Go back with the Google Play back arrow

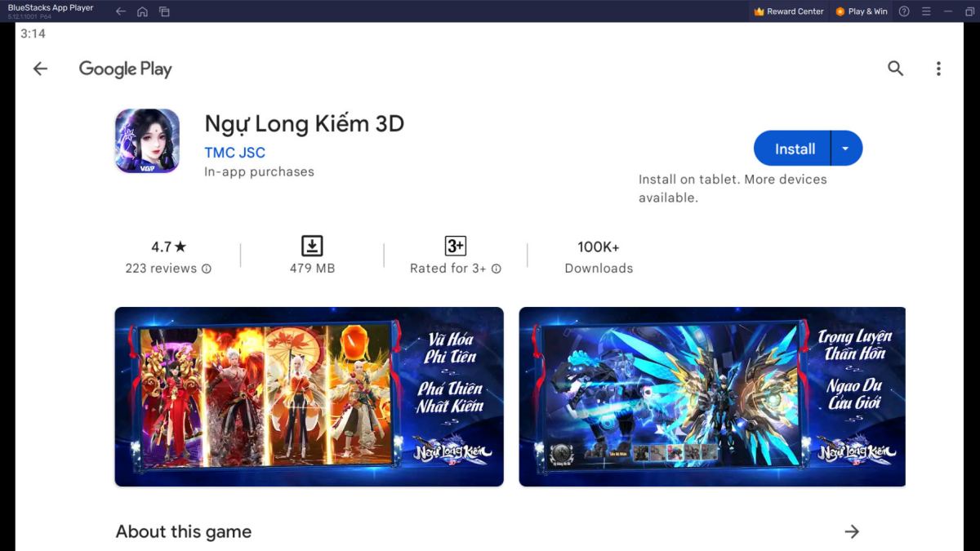click(40, 69)
